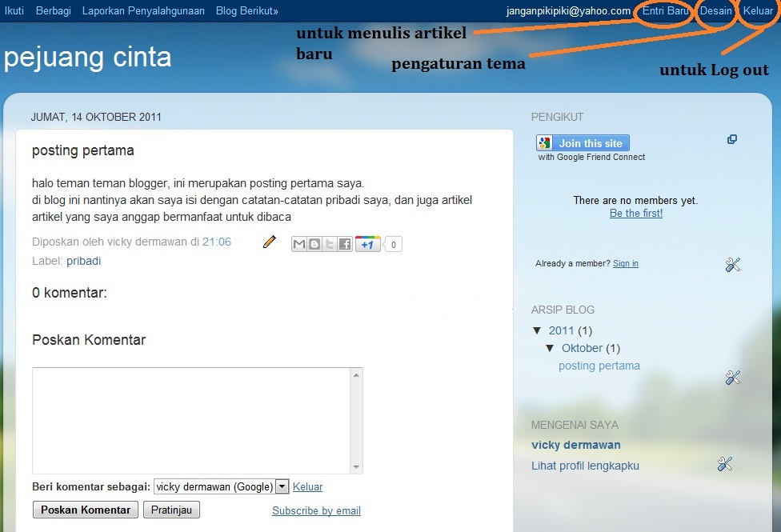Click the Google Friend Connect logo icon
This screenshot has height=532, width=781.
tap(544, 143)
